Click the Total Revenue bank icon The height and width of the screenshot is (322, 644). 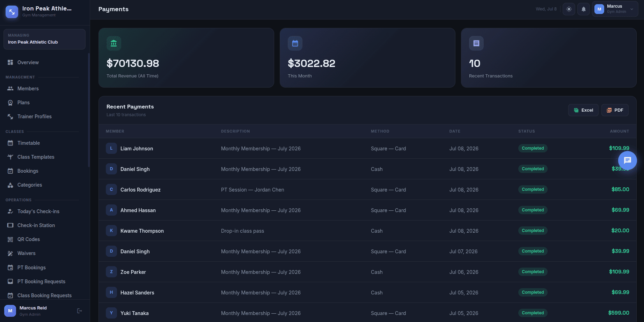[114, 43]
